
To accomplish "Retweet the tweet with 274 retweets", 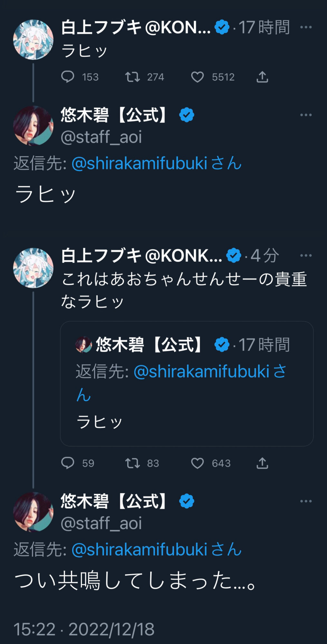I will [x=132, y=77].
